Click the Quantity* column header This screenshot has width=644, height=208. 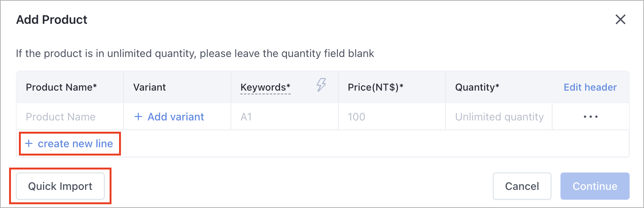click(477, 87)
